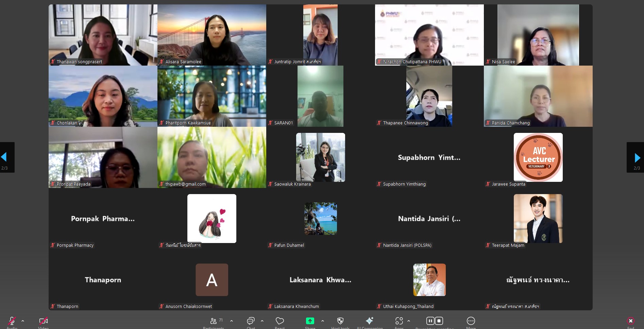Image resolution: width=644 pixels, height=329 pixels.
Task: Pause the meeting recording
Action: click(x=430, y=321)
